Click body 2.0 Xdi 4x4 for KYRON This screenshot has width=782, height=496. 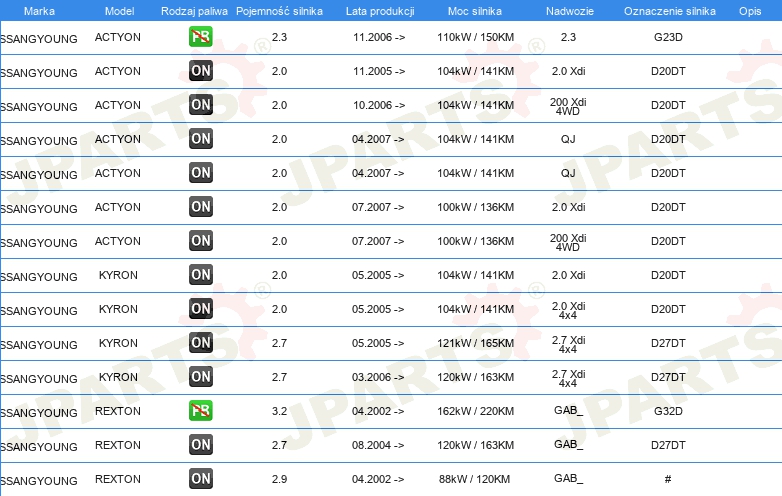click(569, 311)
